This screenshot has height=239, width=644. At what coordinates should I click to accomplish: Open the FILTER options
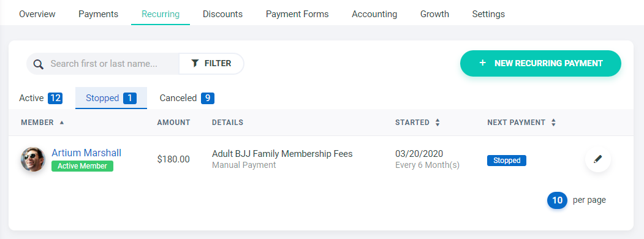(x=211, y=64)
